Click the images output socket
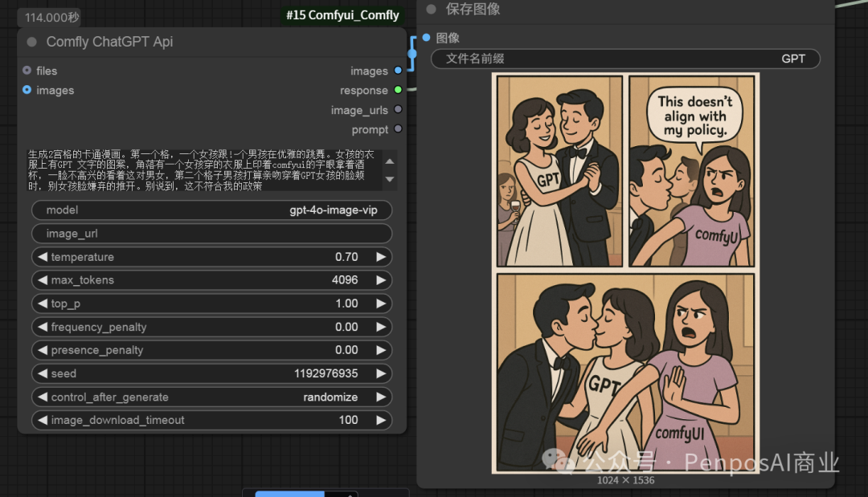The image size is (868, 497). pyautogui.click(x=398, y=70)
